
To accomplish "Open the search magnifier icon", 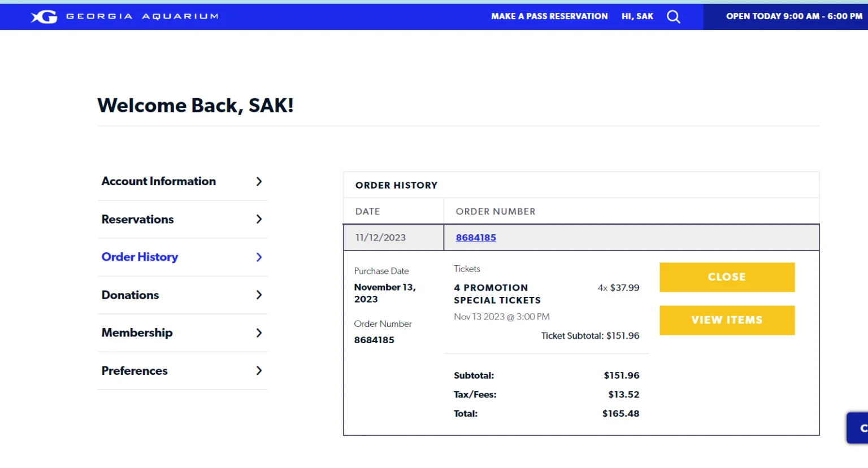I will [x=673, y=16].
